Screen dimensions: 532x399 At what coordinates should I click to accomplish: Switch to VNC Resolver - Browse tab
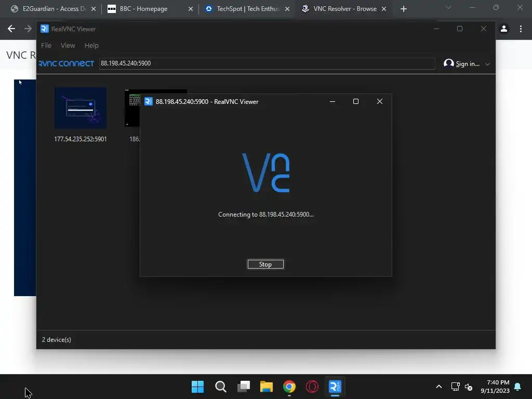[x=344, y=9]
